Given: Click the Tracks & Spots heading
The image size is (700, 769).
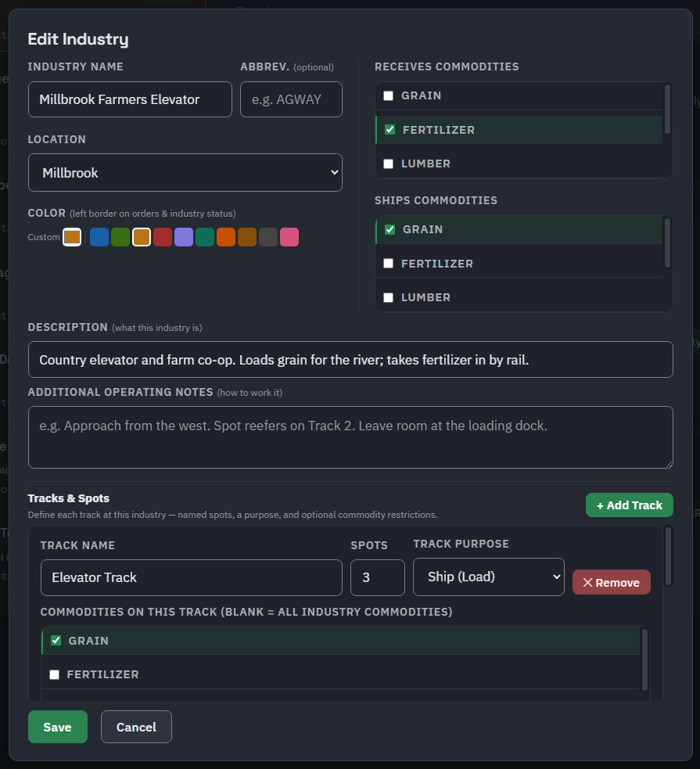Looking at the screenshot, I should [x=69, y=498].
